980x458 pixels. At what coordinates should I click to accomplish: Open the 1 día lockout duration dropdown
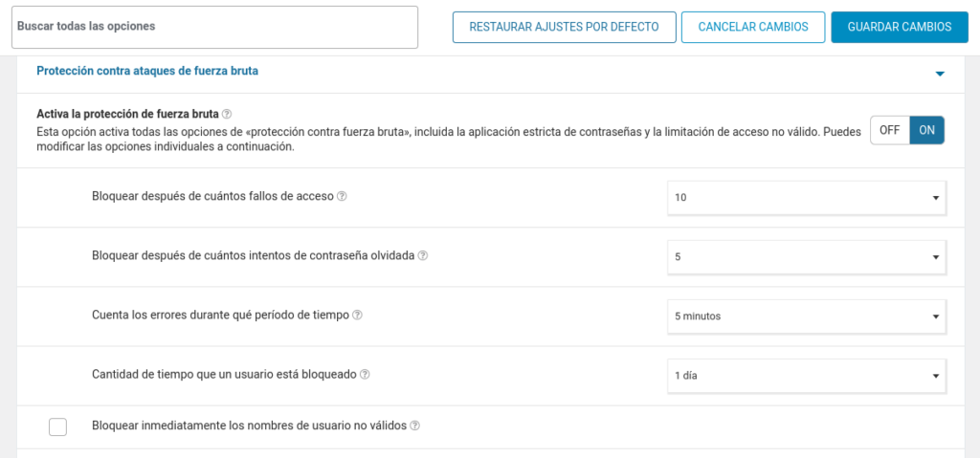[x=807, y=376]
